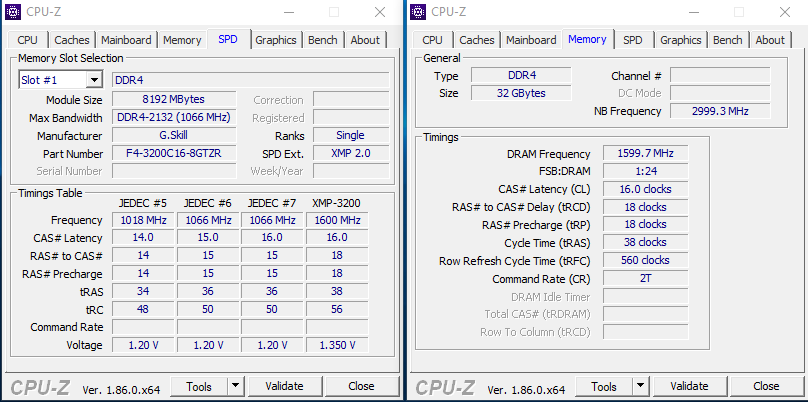Viewport: 808px width, 402px height.
Task: Click CPU-Z app icon in right window title bar
Action: 418,11
